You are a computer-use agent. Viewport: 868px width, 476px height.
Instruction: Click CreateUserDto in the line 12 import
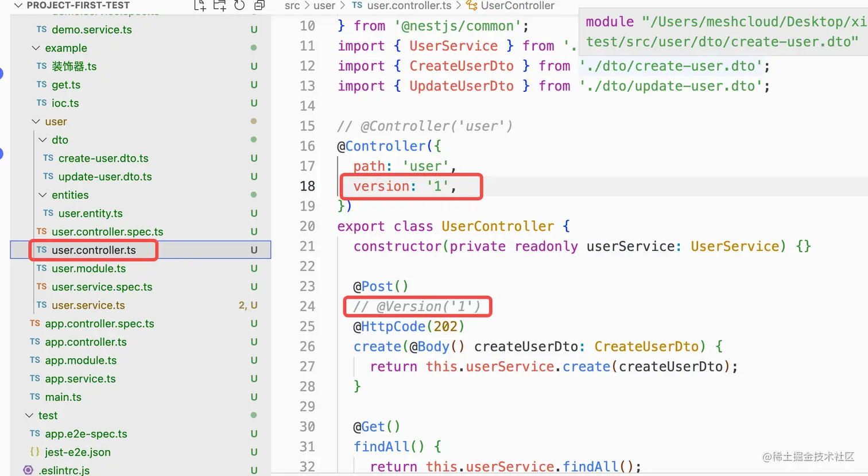coord(462,66)
